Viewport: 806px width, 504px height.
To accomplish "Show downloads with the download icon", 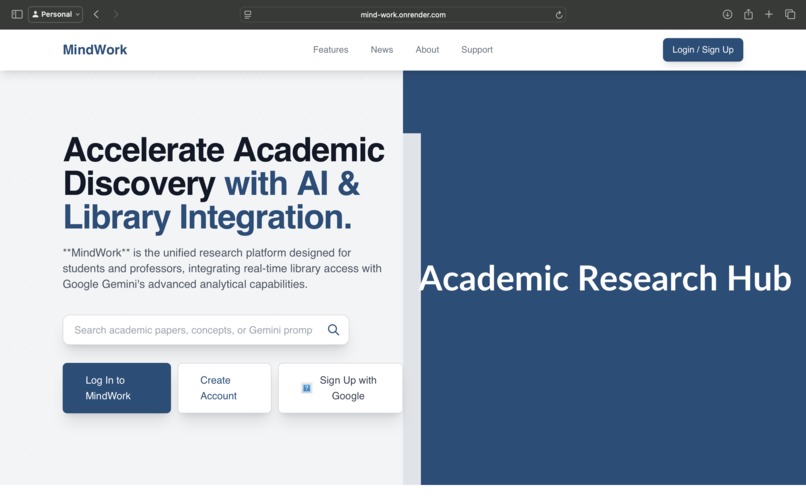I will pos(727,14).
